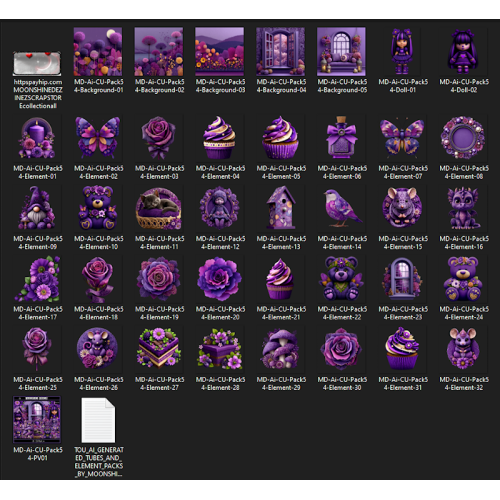Image resolution: width=500 pixels, height=500 pixels.
Task: Select the Element-05 cupcake image
Action: (x=280, y=138)
